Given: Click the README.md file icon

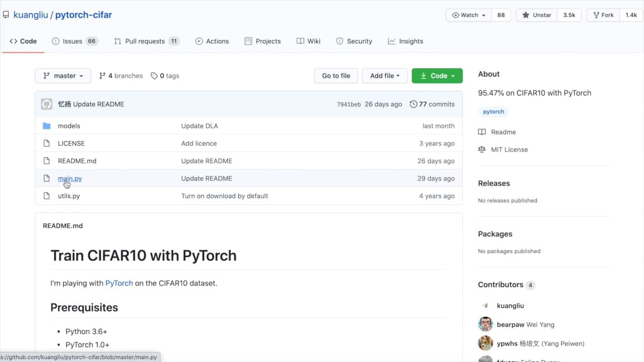Looking at the screenshot, I should point(47,161).
